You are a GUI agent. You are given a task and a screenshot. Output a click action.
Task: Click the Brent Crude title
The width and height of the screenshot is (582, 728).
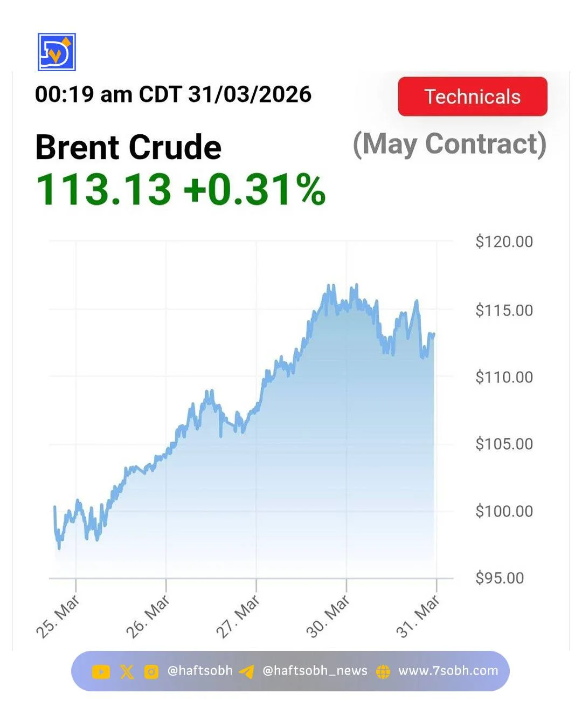point(128,147)
